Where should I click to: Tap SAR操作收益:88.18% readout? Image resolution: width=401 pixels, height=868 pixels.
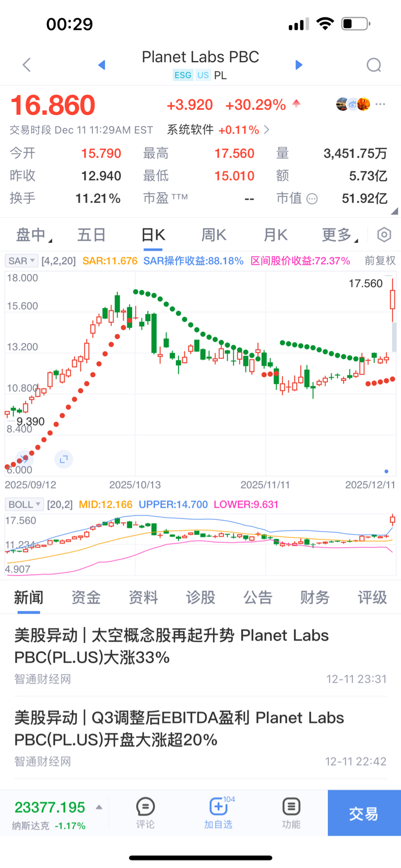tap(193, 261)
